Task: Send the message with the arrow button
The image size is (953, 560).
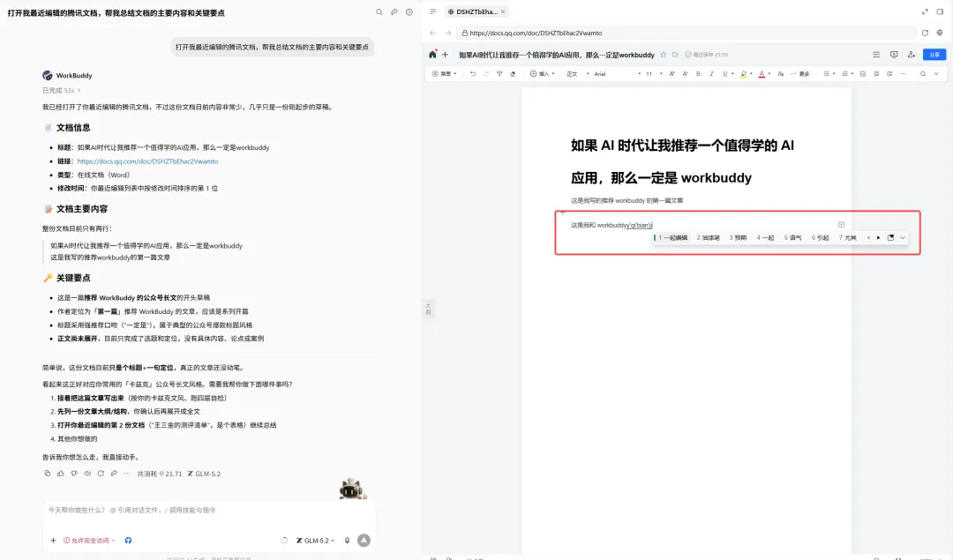Action: tap(364, 540)
